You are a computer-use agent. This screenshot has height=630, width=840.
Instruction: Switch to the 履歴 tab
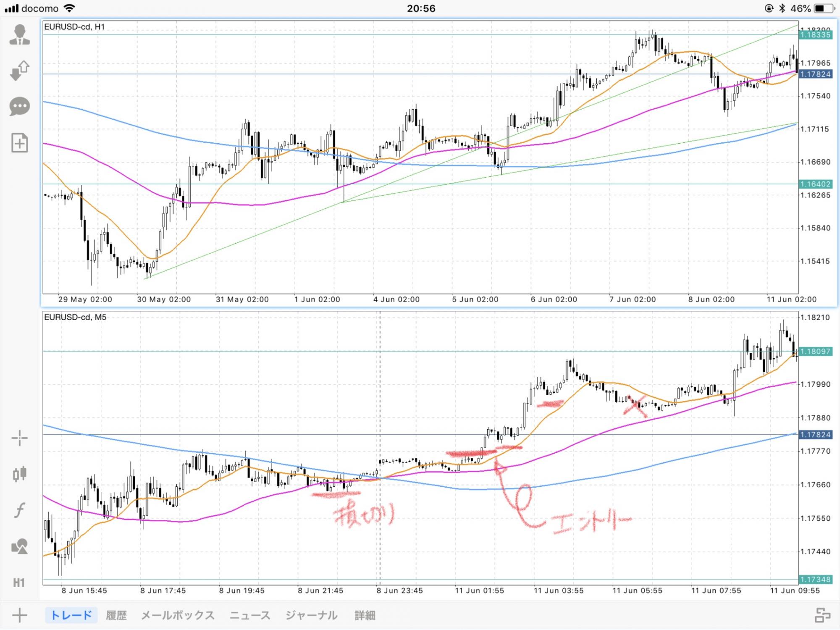point(116,615)
